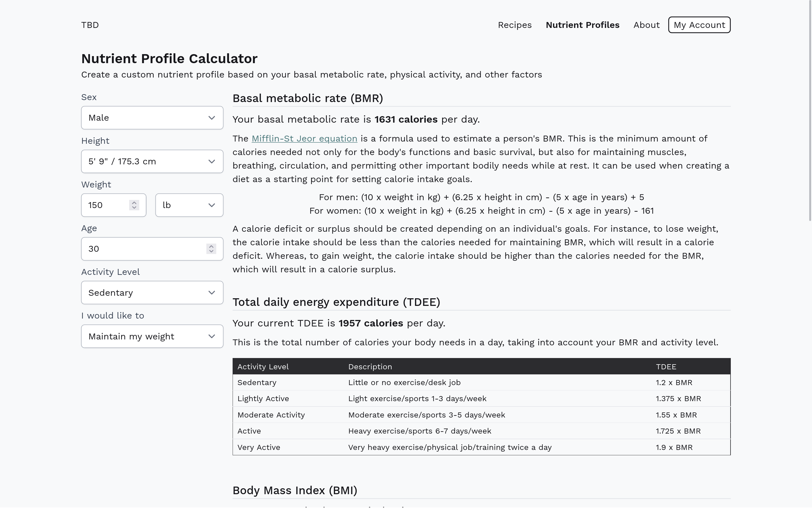
Task: Increase age with the up arrow
Action: 211,246
